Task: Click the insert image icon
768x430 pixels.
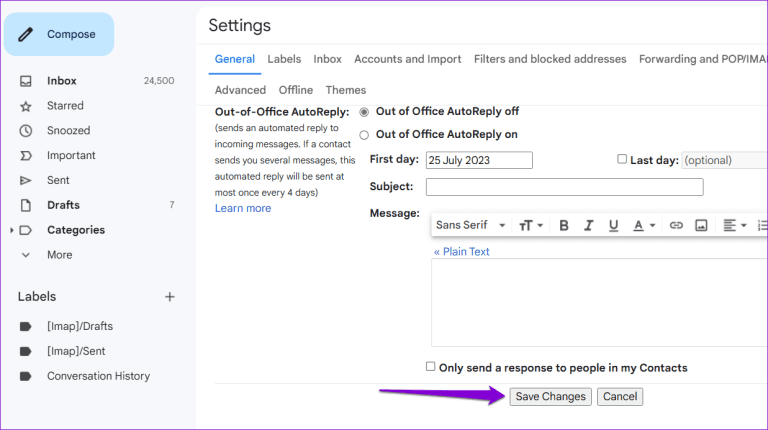Action: 701,226
